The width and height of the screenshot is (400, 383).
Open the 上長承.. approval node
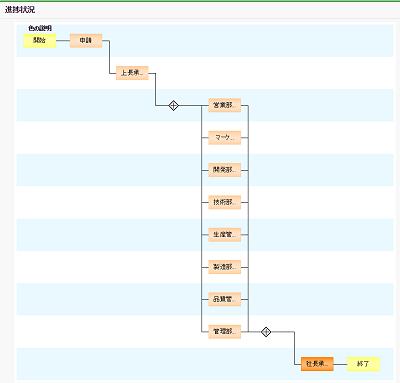132,73
